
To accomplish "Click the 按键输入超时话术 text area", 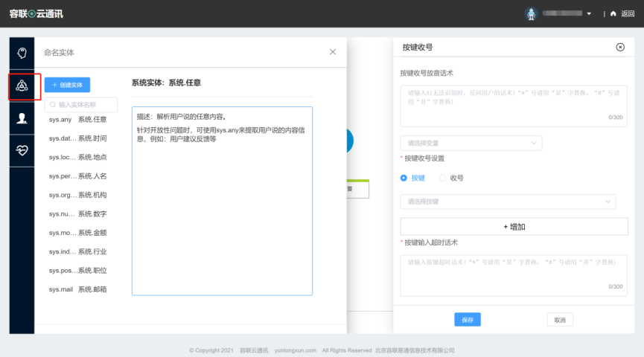I will click(x=514, y=275).
